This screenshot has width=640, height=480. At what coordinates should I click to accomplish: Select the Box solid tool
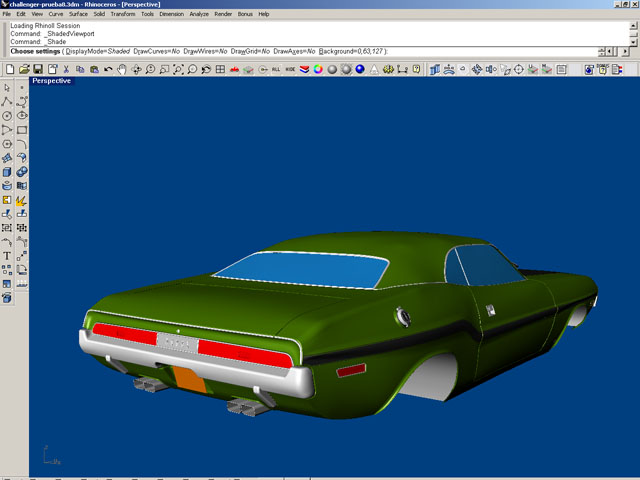coord(7,172)
